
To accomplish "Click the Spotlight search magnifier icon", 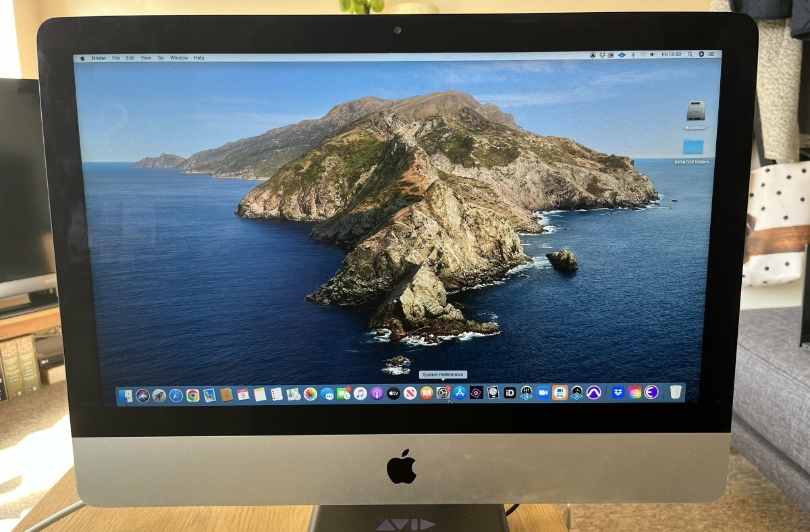I will coord(691,54).
